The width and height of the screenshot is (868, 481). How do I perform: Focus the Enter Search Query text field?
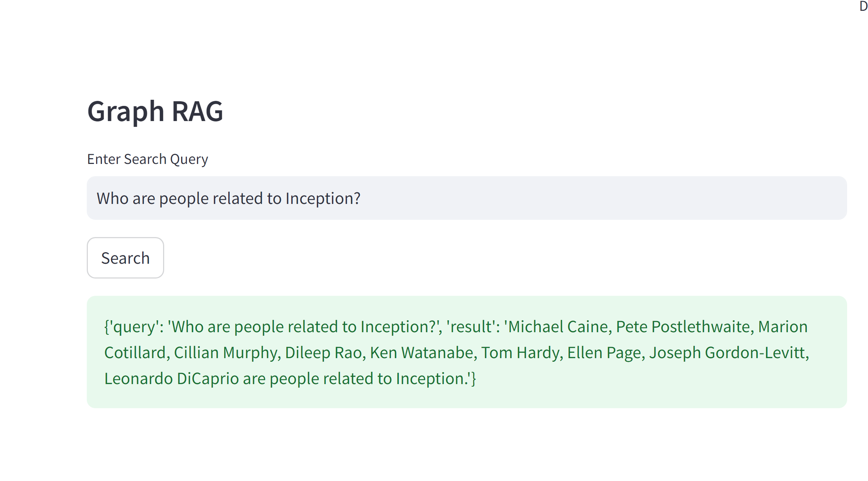click(467, 198)
